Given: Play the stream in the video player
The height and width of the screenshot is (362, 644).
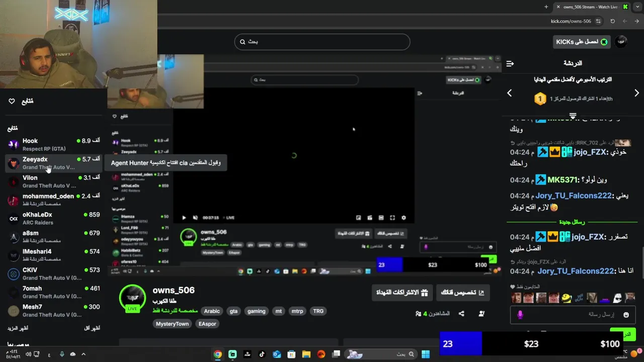Looking at the screenshot, I should [184, 218].
